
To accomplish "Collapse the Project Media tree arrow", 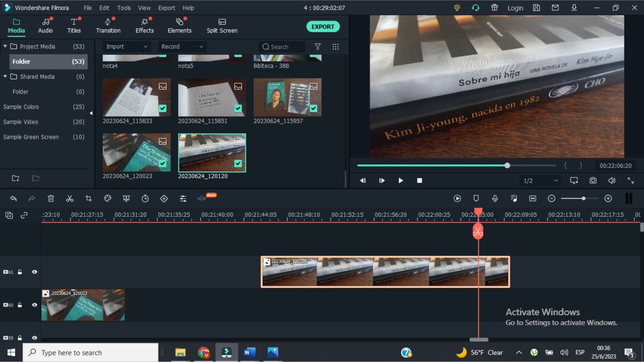I will (x=5, y=46).
